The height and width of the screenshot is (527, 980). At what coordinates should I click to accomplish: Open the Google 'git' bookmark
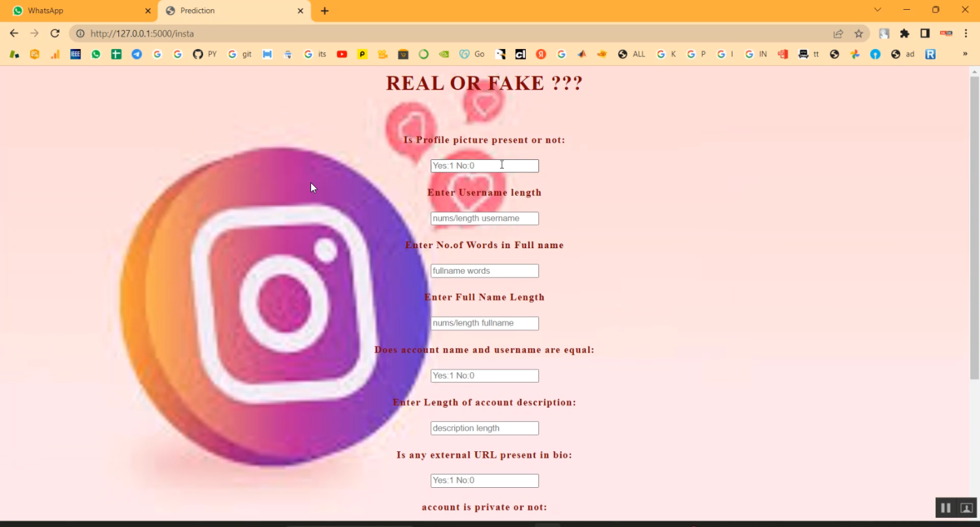[x=240, y=54]
